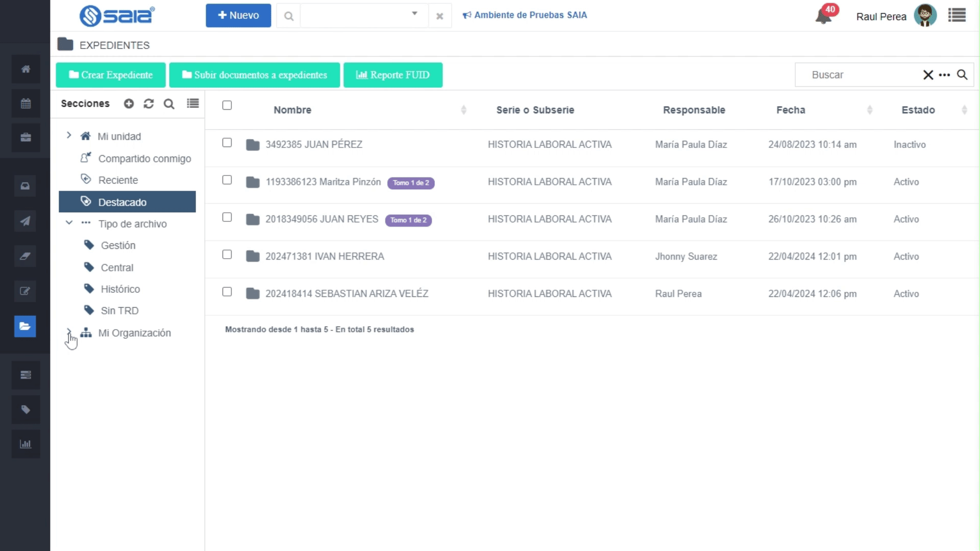This screenshot has height=551, width=980.
Task: Toggle the select-all checkbox in the header
Action: (x=227, y=105)
